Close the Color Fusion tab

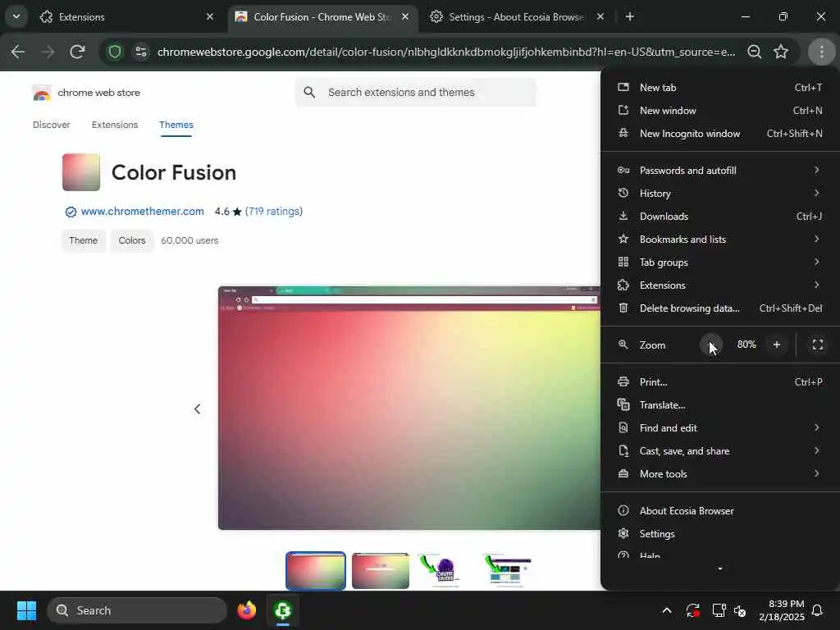(405, 16)
